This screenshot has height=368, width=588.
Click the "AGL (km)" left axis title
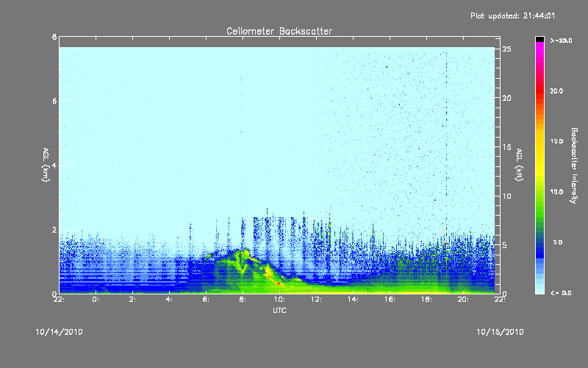[46, 165]
